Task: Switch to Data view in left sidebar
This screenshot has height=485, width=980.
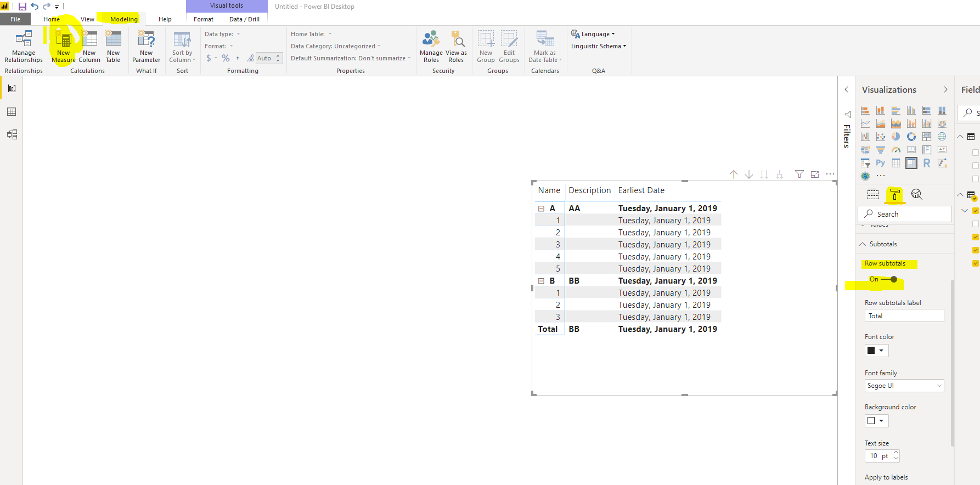Action: coord(12,111)
